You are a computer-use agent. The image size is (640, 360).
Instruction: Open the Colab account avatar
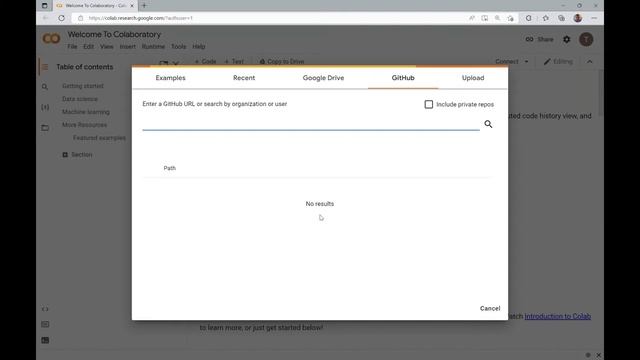586,39
